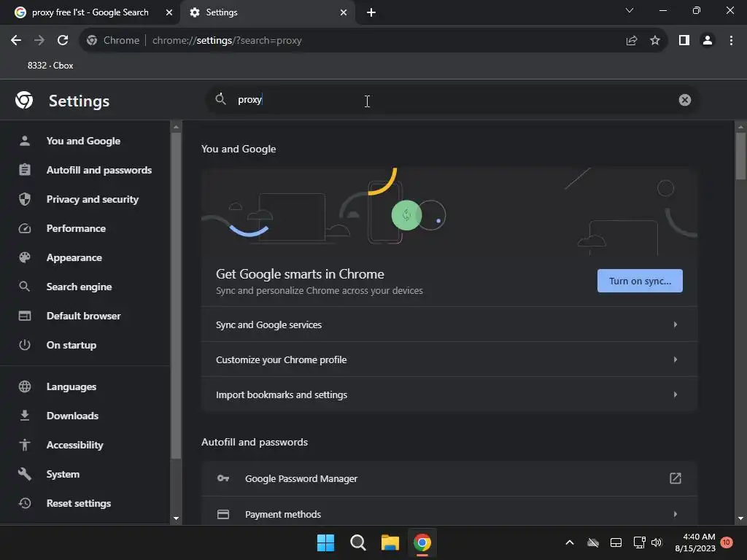This screenshot has height=560, width=747.
Task: Open Chrome three-dot menu
Action: tap(731, 41)
